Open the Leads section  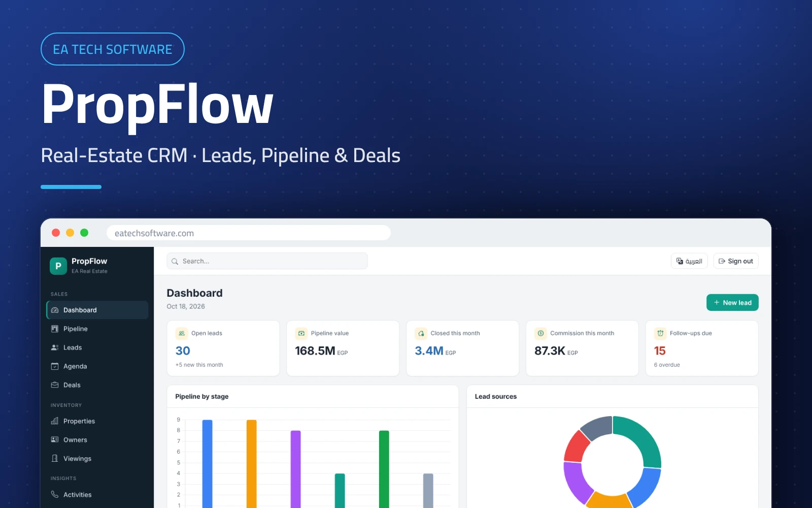97,347
